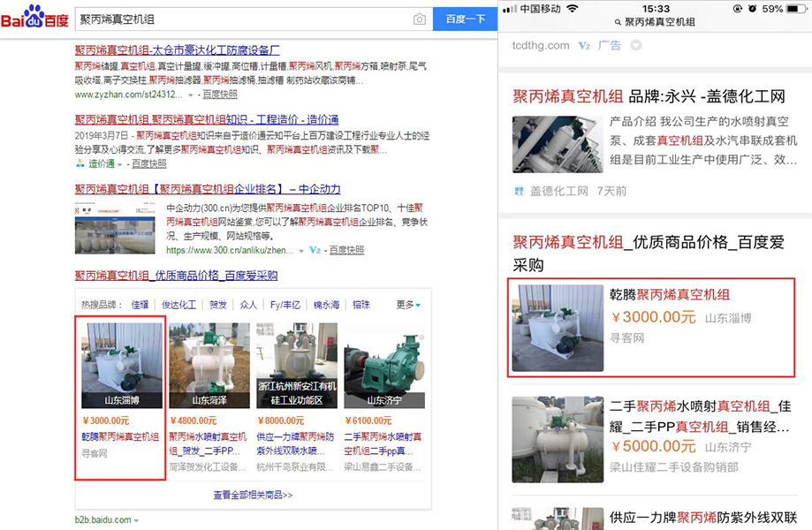This screenshot has height=530, width=812.
Task: Open the 太仓市豪达化工防腐设备厂 search result
Action: [x=177, y=50]
